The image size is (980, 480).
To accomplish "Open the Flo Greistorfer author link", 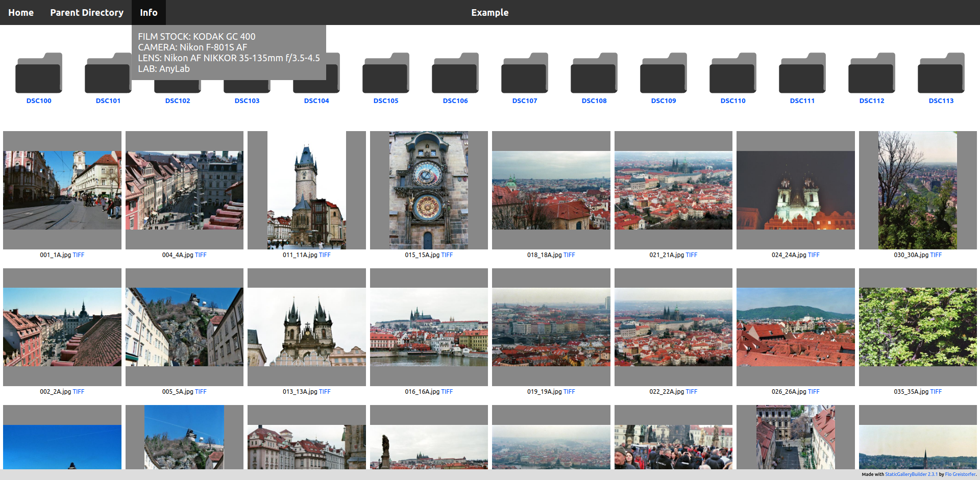I will pyautogui.click(x=960, y=474).
